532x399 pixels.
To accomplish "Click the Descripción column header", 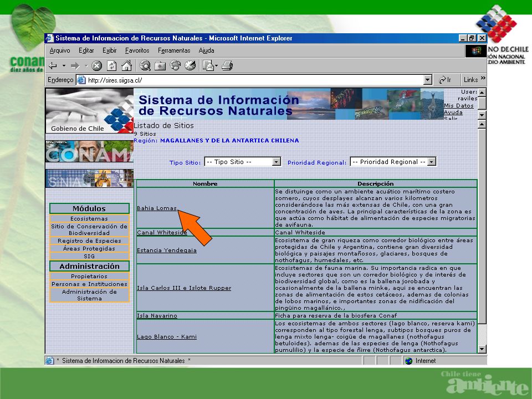I will (x=376, y=183).
